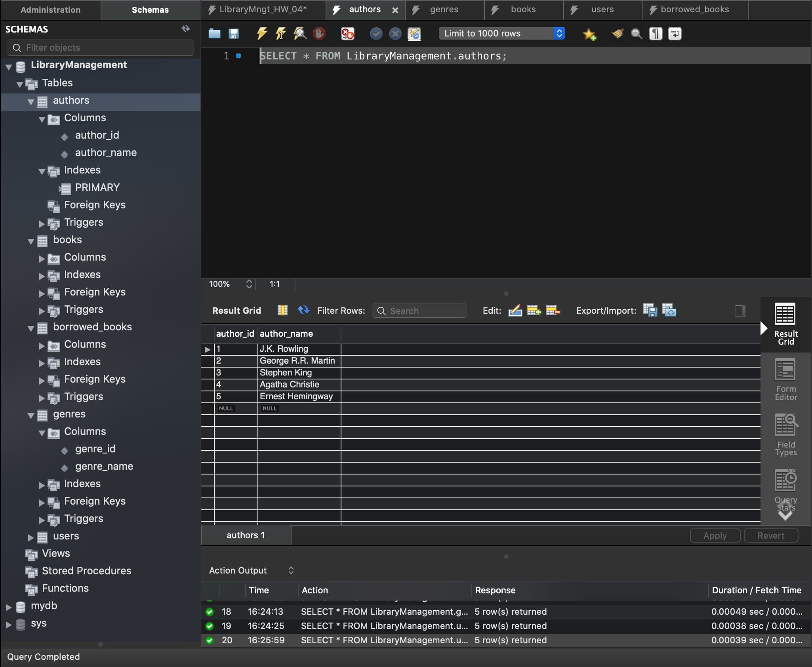The width and height of the screenshot is (812, 667).
Task: Click the Stop execution red hand icon
Action: [319, 34]
